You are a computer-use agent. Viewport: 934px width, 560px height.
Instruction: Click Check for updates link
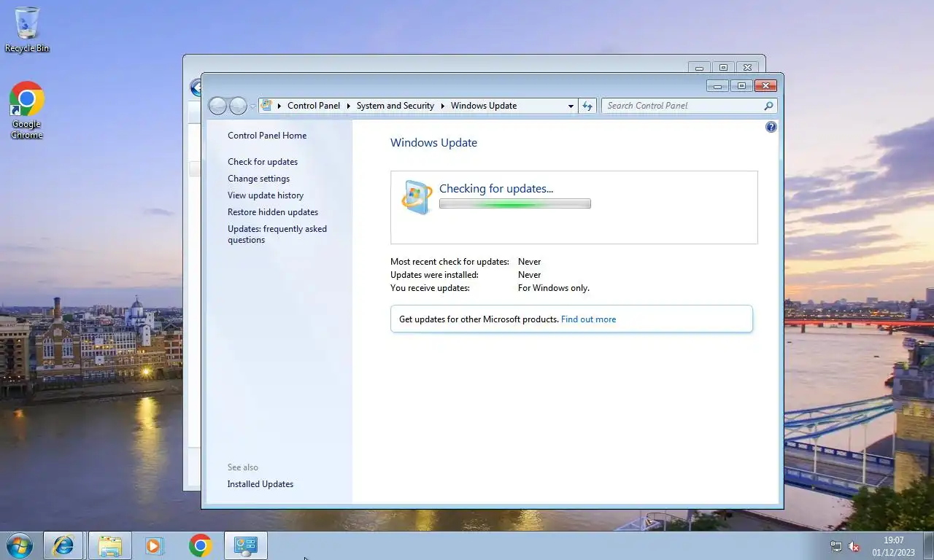(x=263, y=162)
